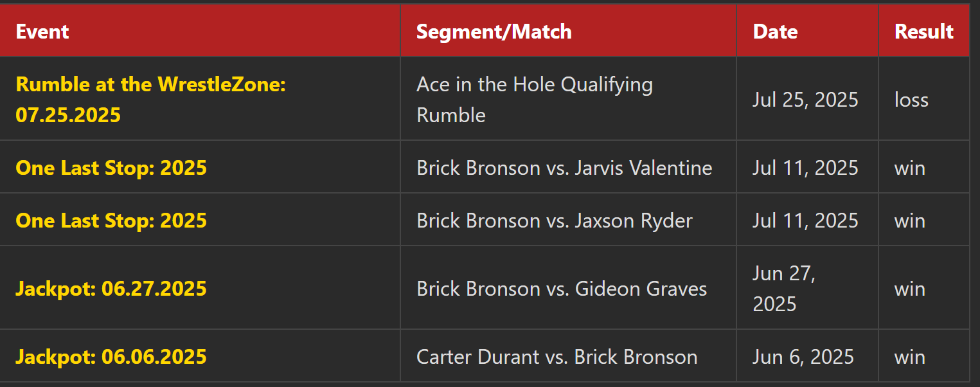Select the Carter Durant vs. Brick Bronson cell

pyautogui.click(x=568, y=356)
